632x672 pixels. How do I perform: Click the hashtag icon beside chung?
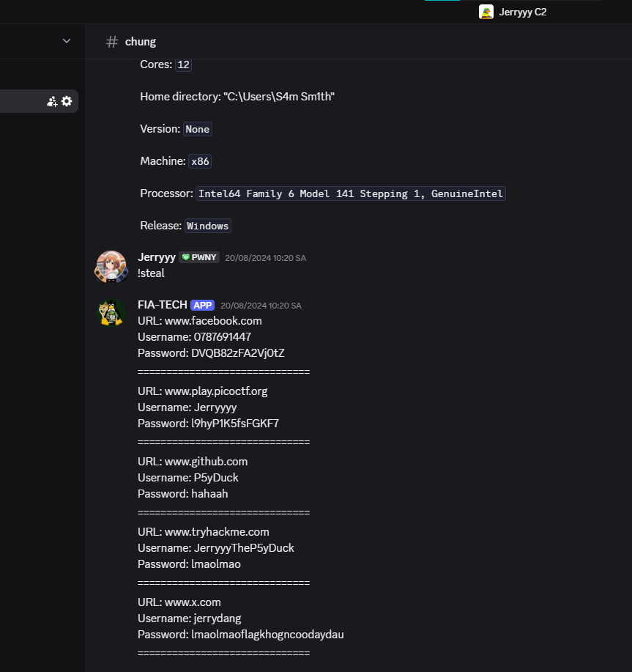[x=112, y=42]
